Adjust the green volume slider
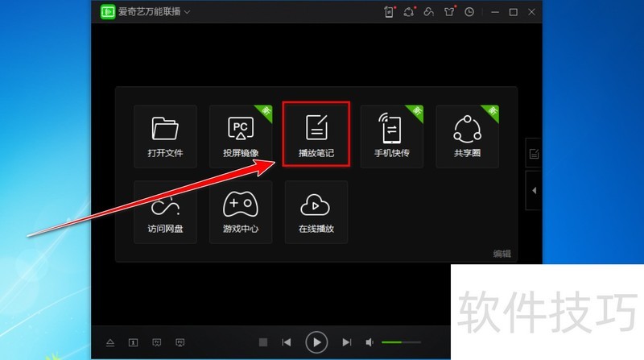Image resolution: width=644 pixels, height=360 pixels. pos(401,342)
